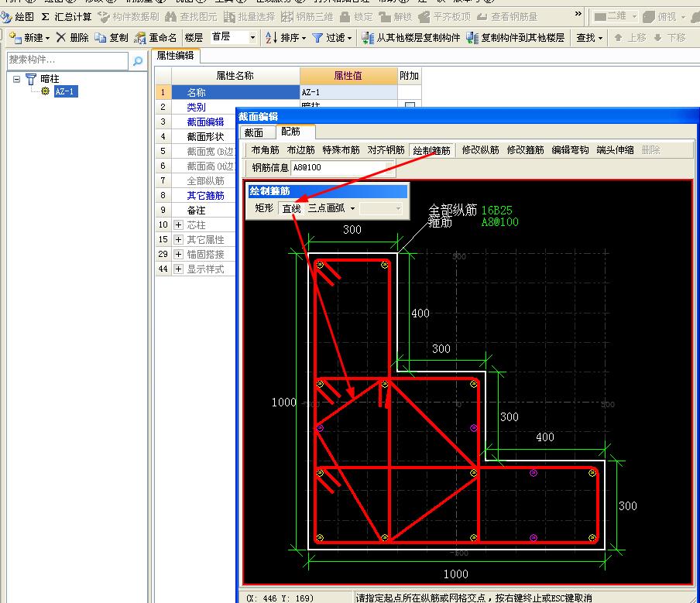Click the 名称 value cell AZ-1
This screenshot has width=700, height=603.
tap(348, 92)
